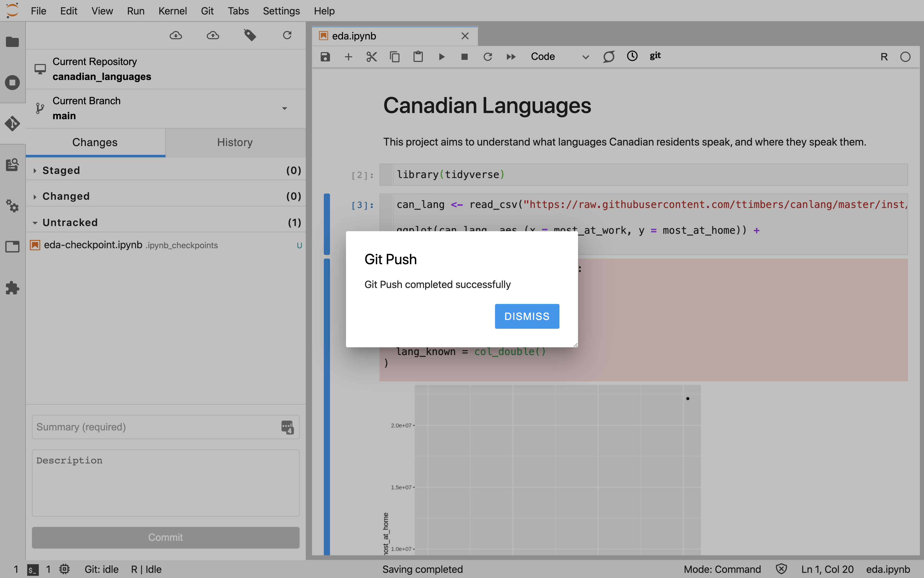Click the Mode: Command status text

coord(722,569)
